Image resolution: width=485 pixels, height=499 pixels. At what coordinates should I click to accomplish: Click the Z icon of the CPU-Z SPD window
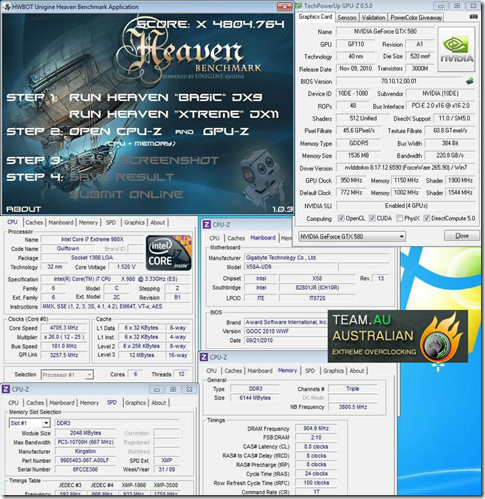point(6,389)
